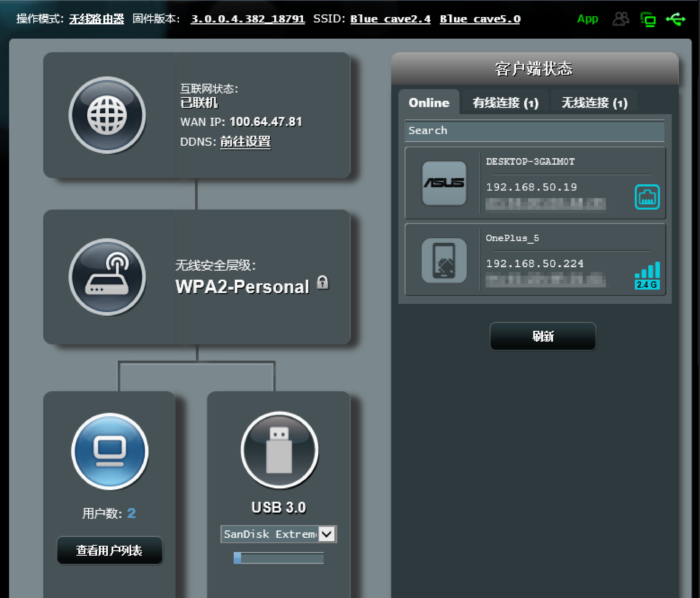Open the DDNS 前往设置 link
This screenshot has width=700, height=598.
[x=245, y=142]
